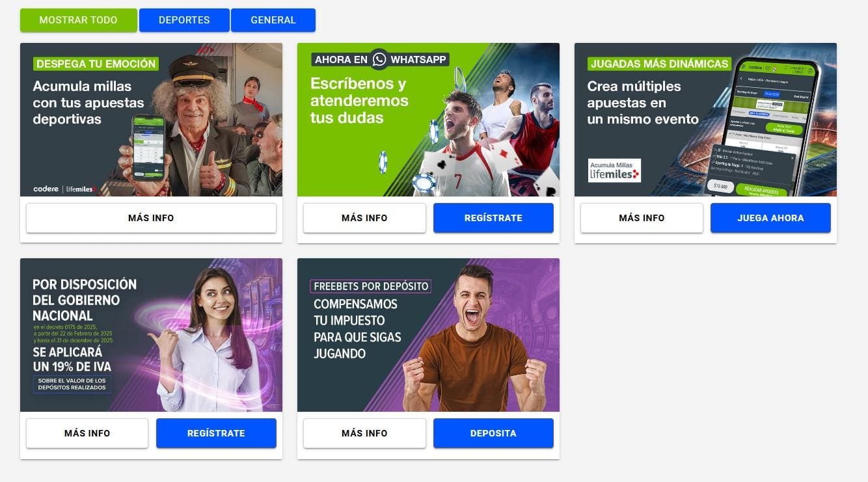Open the WhatsApp 'Escríbenos' promotion image
Image resolution: width=868 pixels, height=482 pixels.
(x=428, y=120)
